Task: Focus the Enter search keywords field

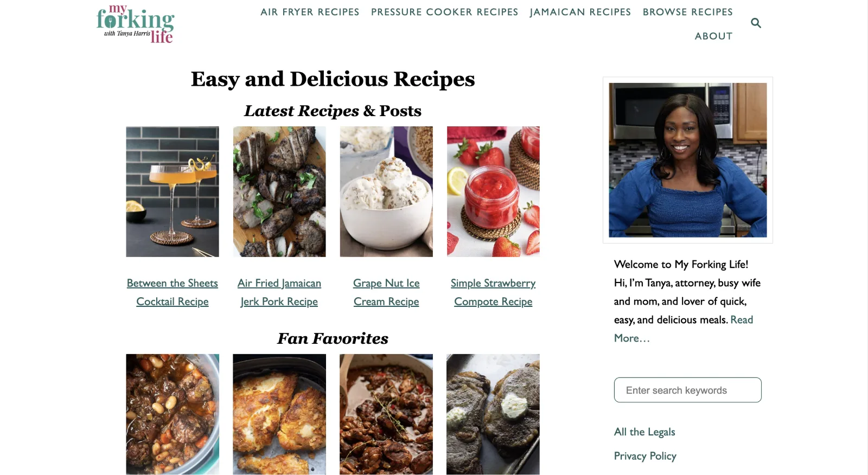Action: tap(687, 390)
